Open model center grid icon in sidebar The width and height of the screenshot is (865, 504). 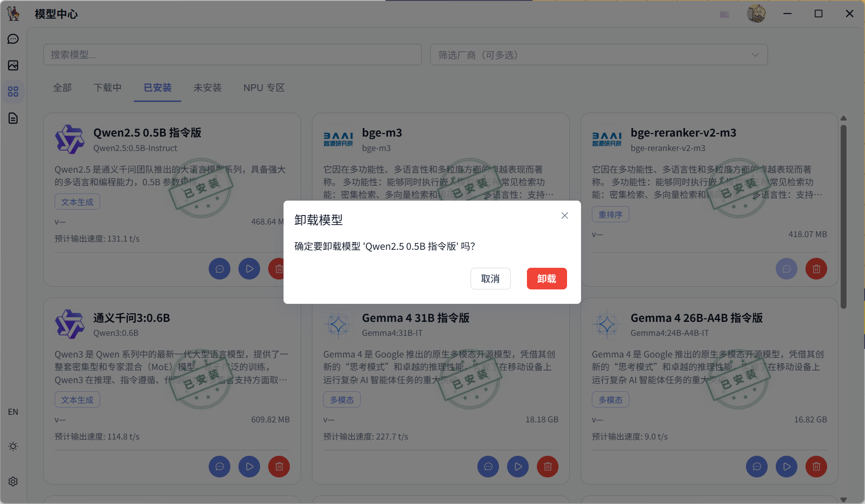pyautogui.click(x=13, y=92)
